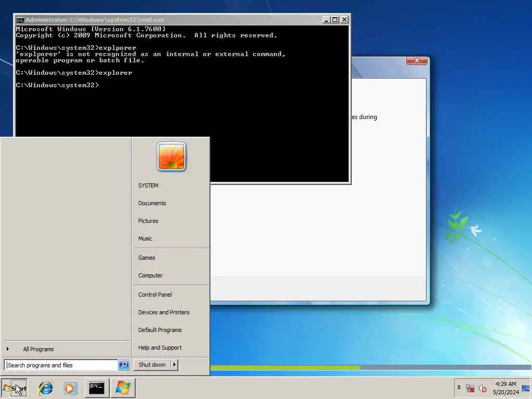Click the cmd window system menu icon

[x=20, y=20]
